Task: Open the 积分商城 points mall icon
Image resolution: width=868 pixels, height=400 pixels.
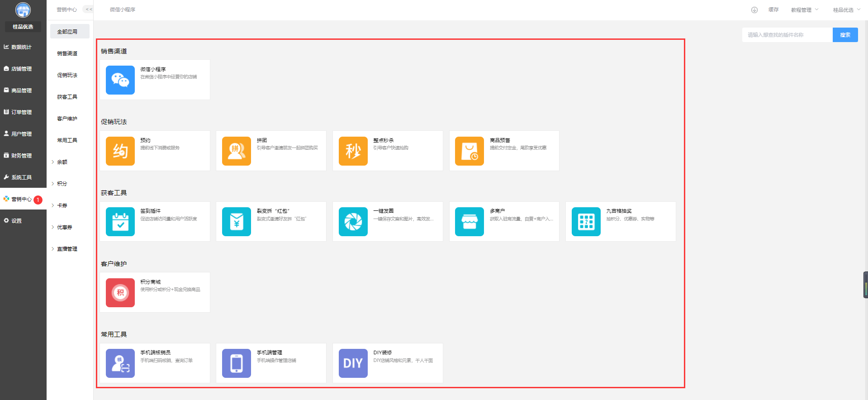Action: [120, 293]
